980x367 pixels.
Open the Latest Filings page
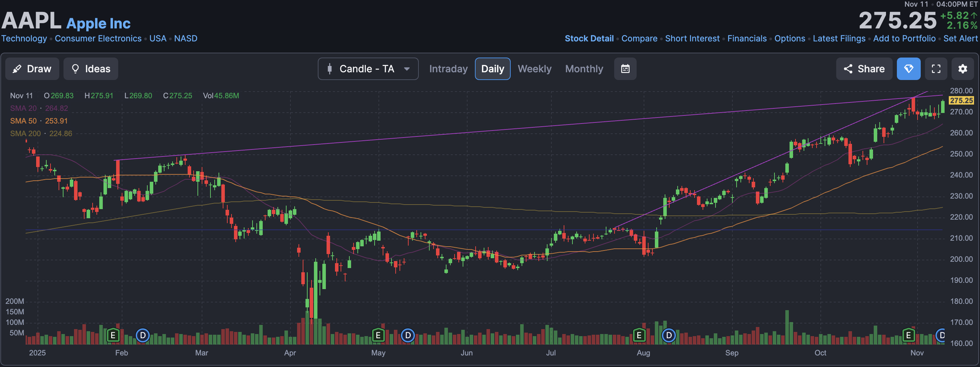click(839, 39)
